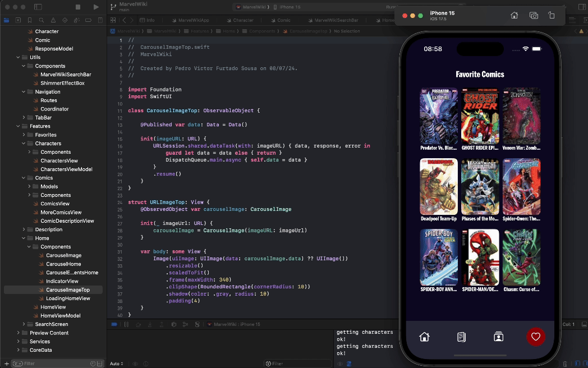Switch to the Character editor tab

[x=240, y=20]
